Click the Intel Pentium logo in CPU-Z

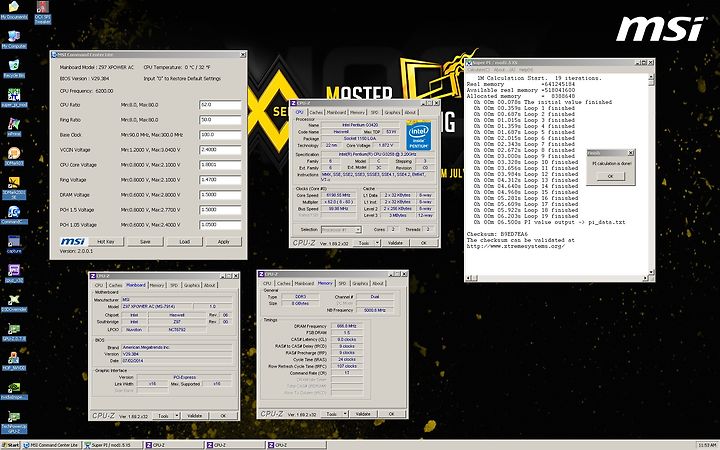coord(418,135)
